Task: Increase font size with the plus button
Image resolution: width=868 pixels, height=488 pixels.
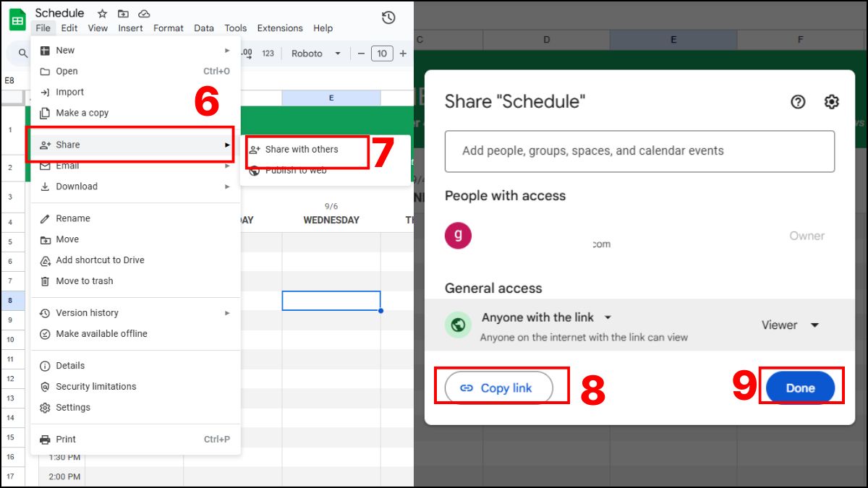Action: pos(402,53)
